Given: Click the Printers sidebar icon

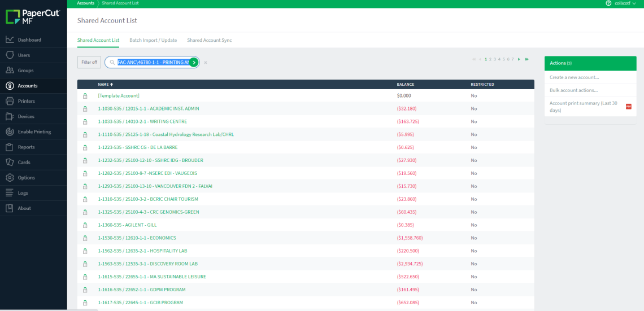Looking at the screenshot, I should pos(10,101).
